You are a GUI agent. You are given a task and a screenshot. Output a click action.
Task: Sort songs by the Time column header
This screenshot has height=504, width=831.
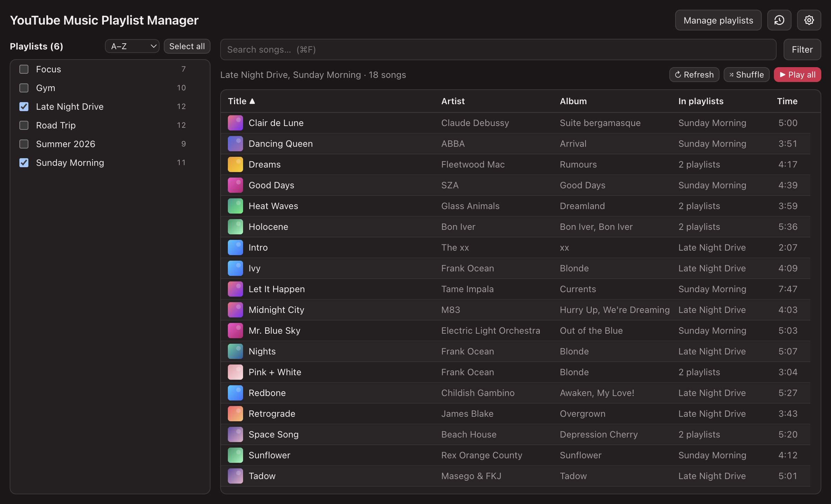pos(787,101)
